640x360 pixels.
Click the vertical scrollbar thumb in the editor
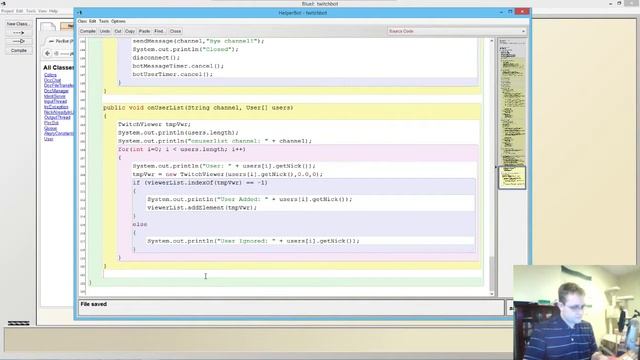pos(491,273)
